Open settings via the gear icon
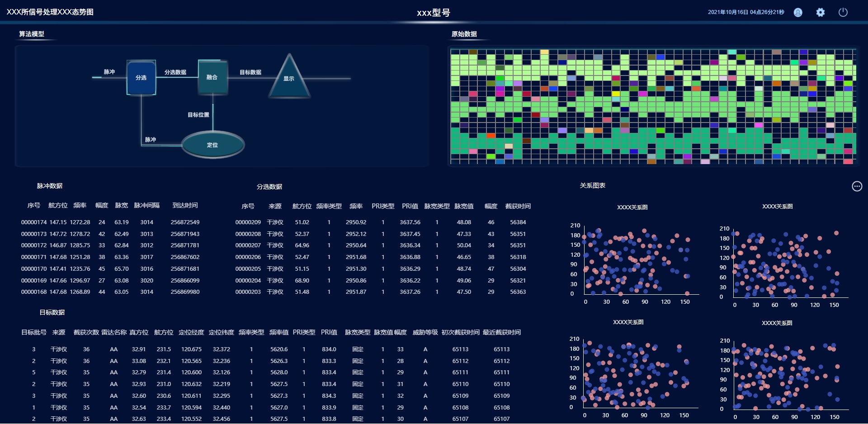Screen dimensions: 868x424 [820, 13]
